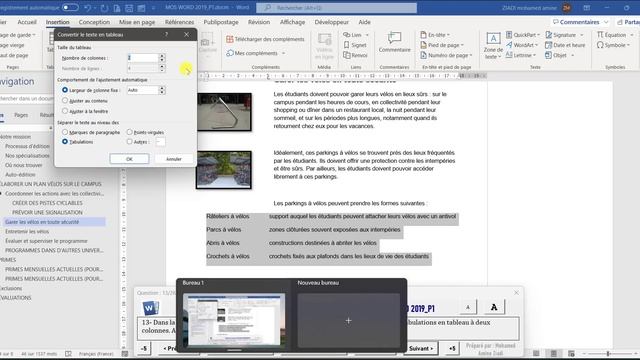The width and height of the screenshot is (640, 360).
Task: Click the Renvoi cross-reference icon
Action: [x=355, y=55]
